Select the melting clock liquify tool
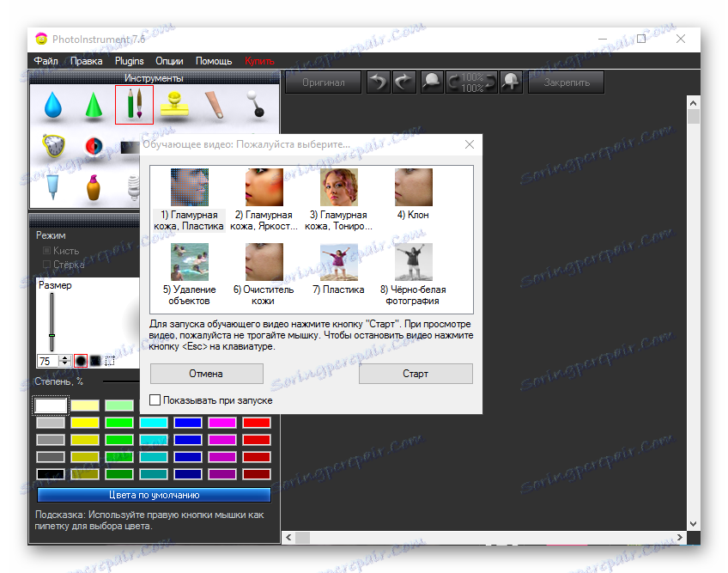Image resolution: width=728 pixels, height=573 pixels. pyautogui.click(x=53, y=146)
